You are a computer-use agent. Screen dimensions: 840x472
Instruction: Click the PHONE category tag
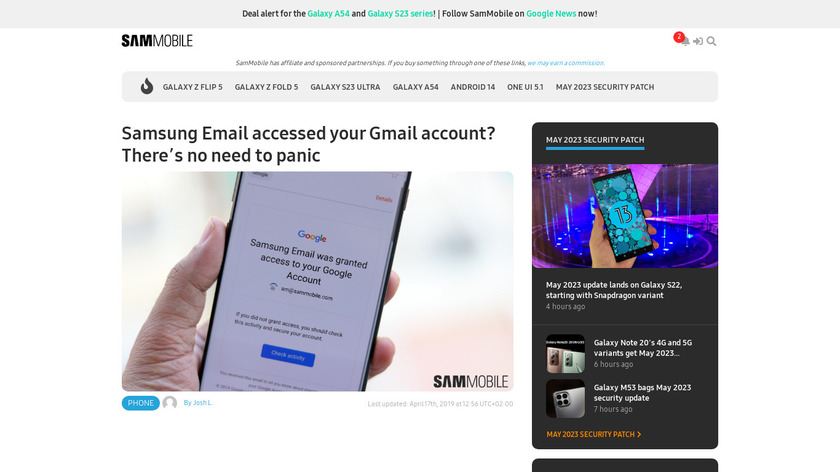pyautogui.click(x=140, y=403)
